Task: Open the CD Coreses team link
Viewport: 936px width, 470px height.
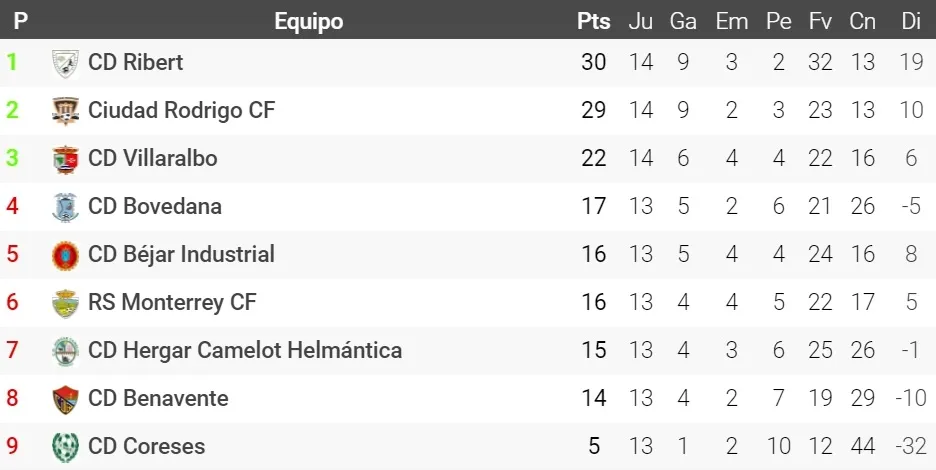Action: 146,446
